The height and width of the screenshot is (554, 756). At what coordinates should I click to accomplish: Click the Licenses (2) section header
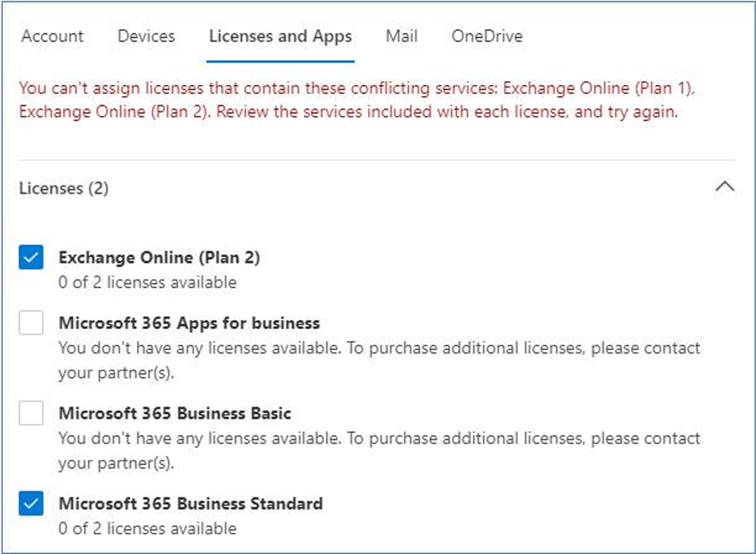pos(64,188)
